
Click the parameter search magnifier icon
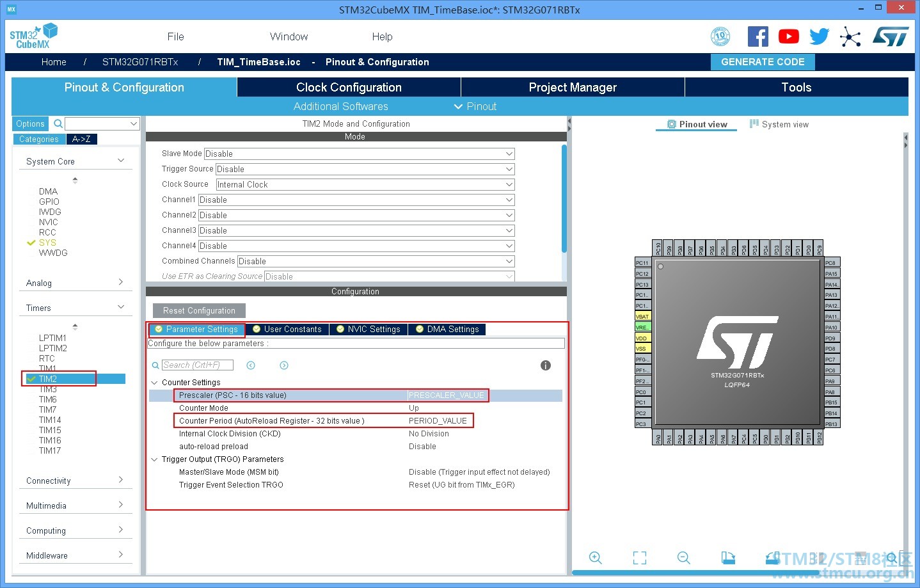click(x=155, y=365)
